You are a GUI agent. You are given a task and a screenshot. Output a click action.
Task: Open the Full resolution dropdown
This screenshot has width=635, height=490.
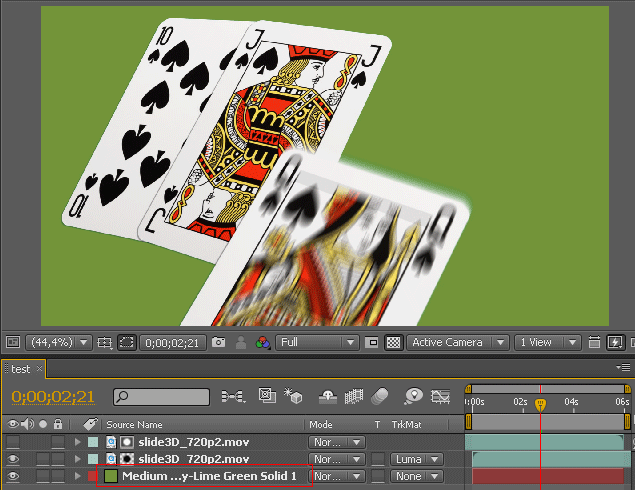point(317,343)
